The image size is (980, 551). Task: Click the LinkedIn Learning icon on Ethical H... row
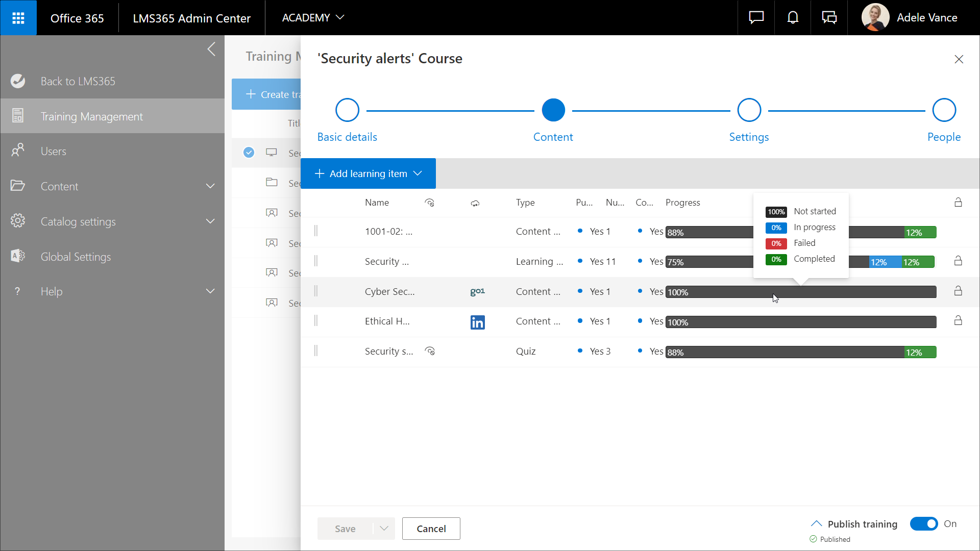(x=477, y=322)
